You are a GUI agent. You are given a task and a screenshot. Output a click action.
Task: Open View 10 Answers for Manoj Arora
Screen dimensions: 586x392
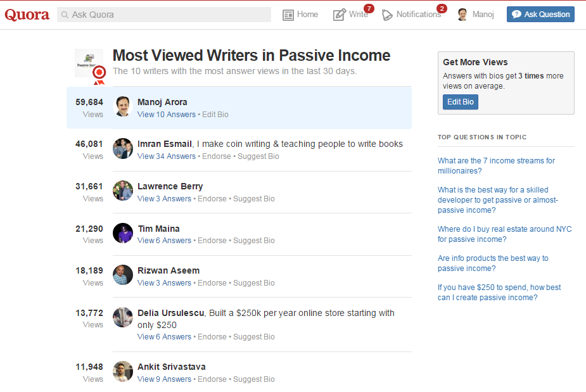point(167,115)
